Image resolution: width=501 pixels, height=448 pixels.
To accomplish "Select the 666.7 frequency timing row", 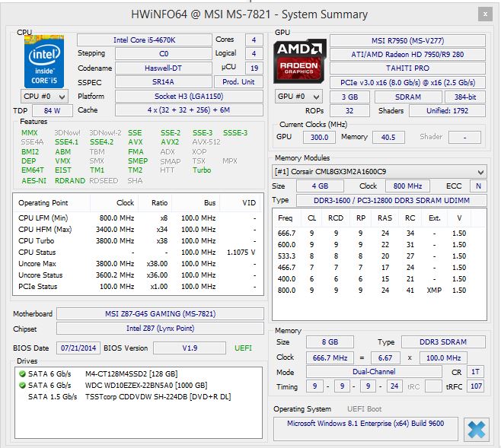I will click(379, 234).
